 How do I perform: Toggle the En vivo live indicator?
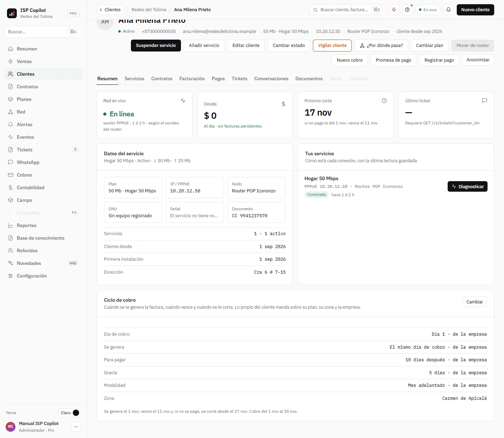tap(428, 10)
